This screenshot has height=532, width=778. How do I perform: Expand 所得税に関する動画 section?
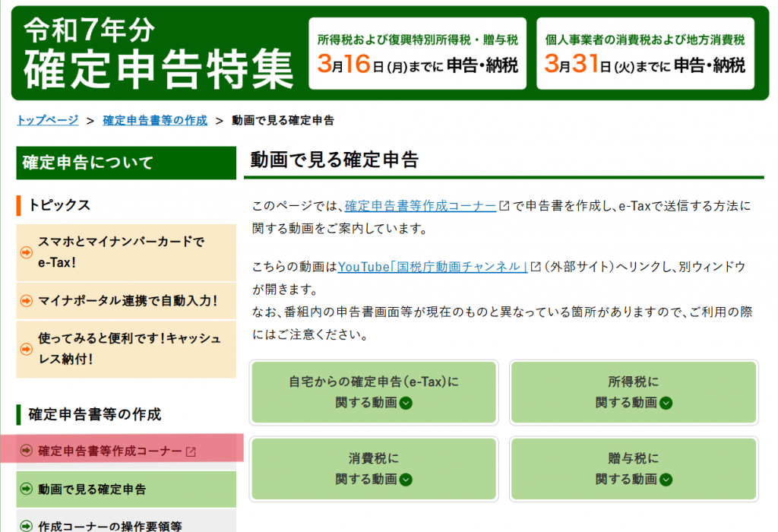tap(634, 392)
